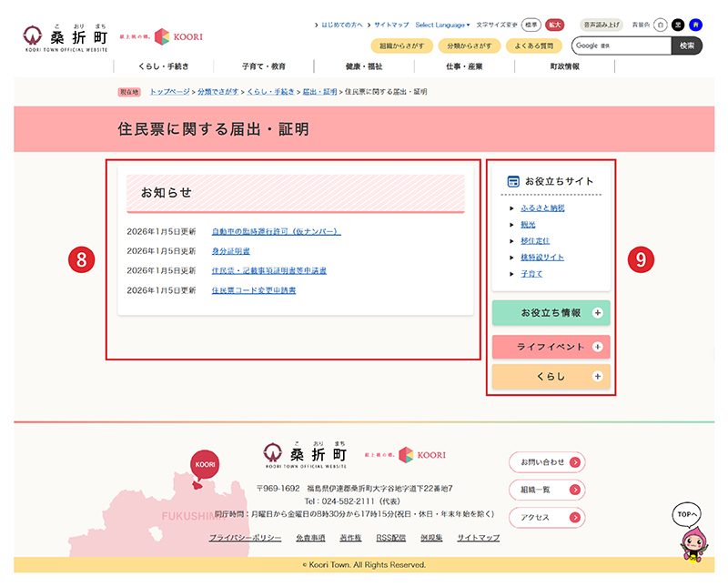The width and height of the screenshot is (728, 587).
Task: Select 標準 text size
Action: click(532, 25)
